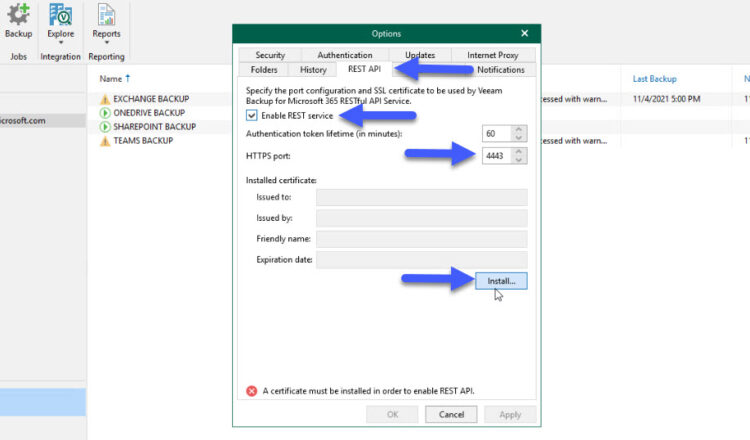Open the History tab

point(313,70)
